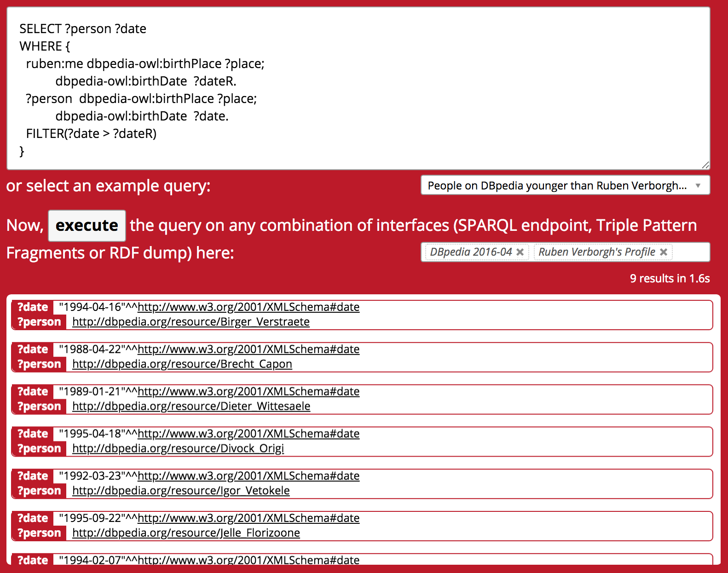This screenshot has width=728, height=573.
Task: Click the 'or select an example query:' label
Action: (108, 186)
